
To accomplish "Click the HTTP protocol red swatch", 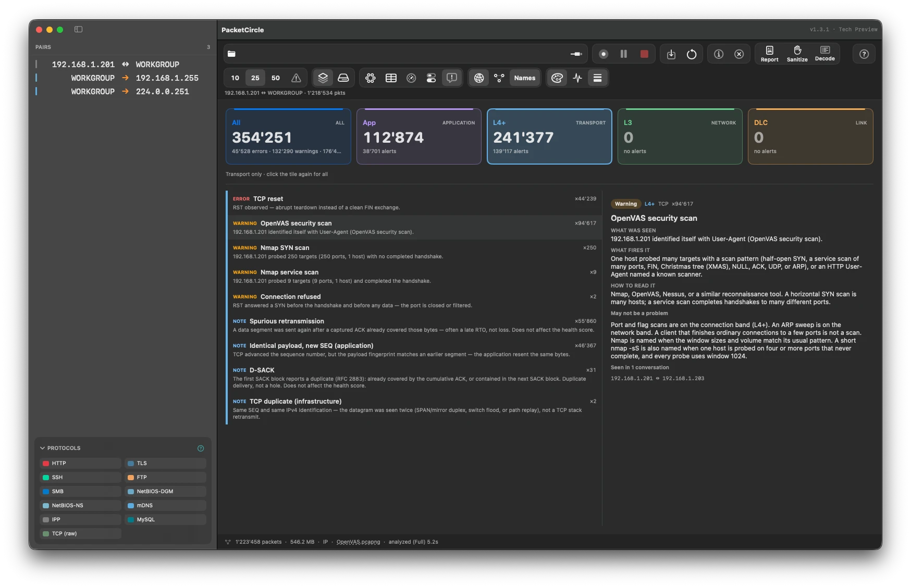I will coord(46,464).
